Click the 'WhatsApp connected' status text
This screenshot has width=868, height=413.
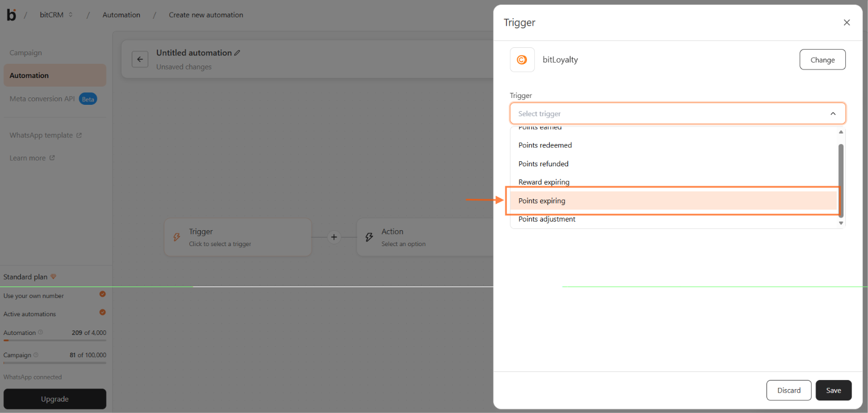(33, 377)
